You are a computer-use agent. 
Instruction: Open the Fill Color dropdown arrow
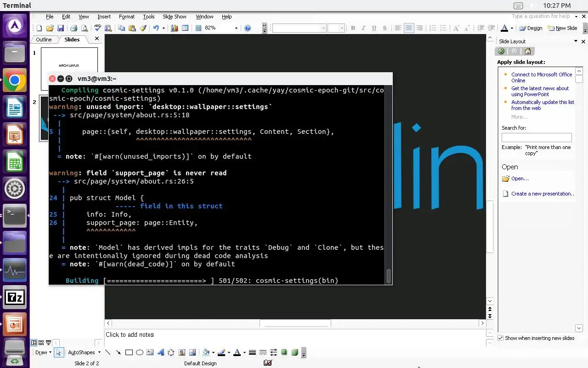click(213, 352)
